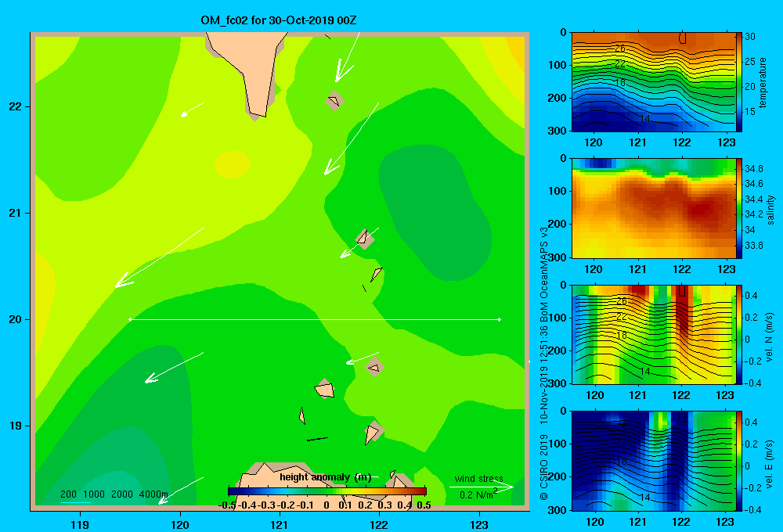
Task: Click the wind stress legend label
Action: pos(479,478)
